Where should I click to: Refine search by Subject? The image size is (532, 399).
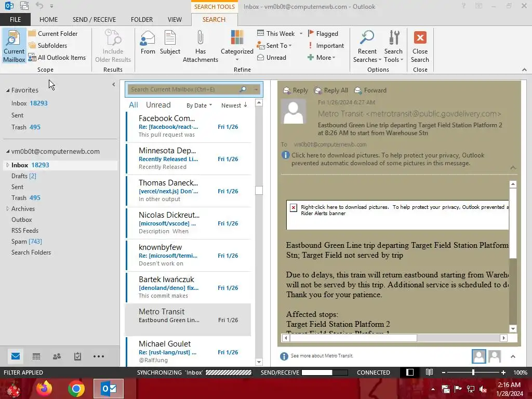(x=170, y=43)
